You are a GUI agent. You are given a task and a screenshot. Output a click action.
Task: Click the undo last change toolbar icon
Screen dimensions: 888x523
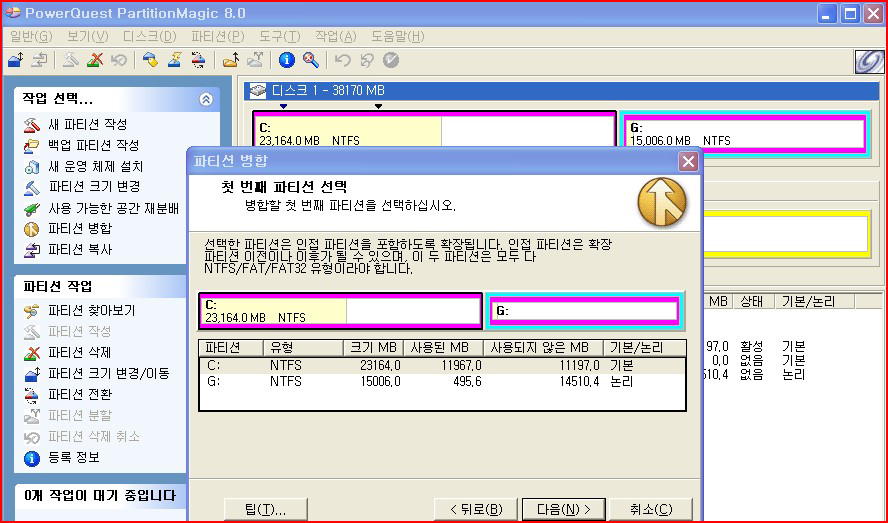pos(342,59)
